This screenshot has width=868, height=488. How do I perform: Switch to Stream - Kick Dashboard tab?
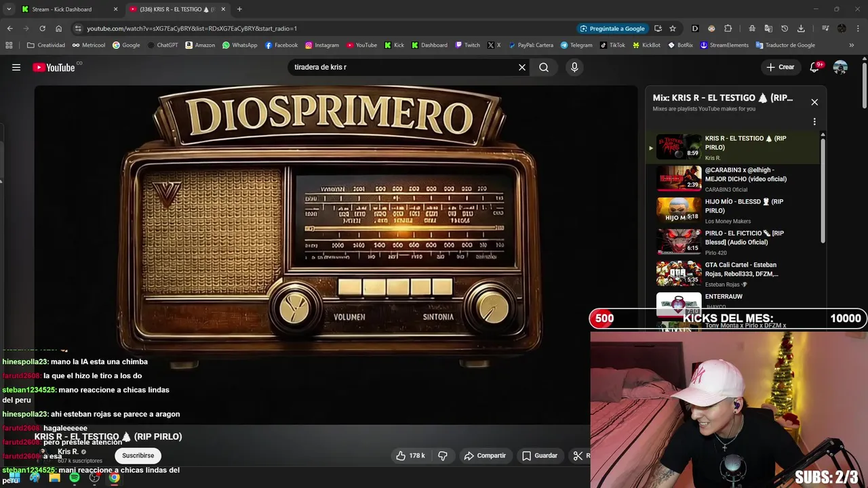coord(70,9)
